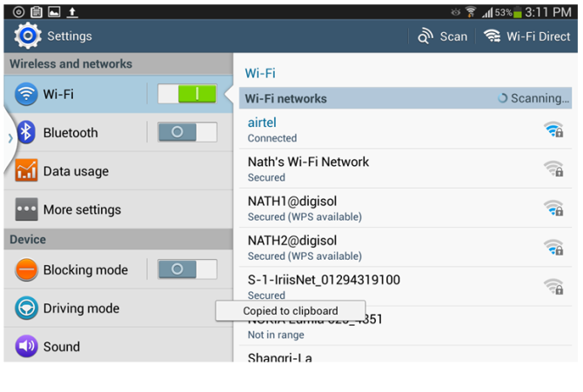Tap the Wi-Fi networks header
Screen dimensions: 583x392
[405, 98]
